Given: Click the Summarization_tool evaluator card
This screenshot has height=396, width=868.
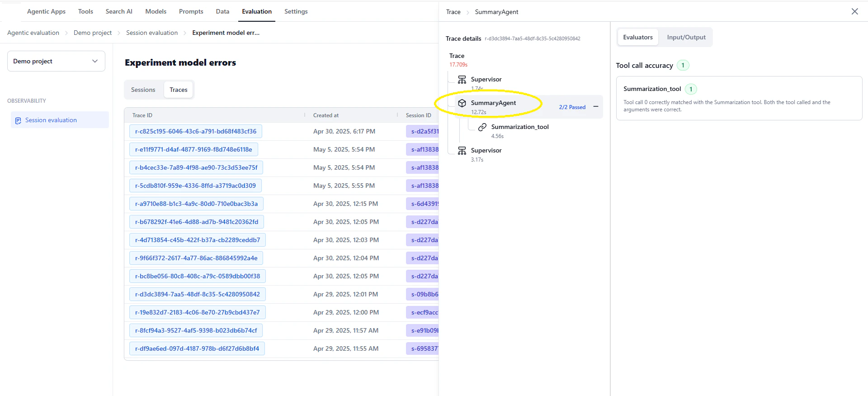Looking at the screenshot, I should pos(739,98).
